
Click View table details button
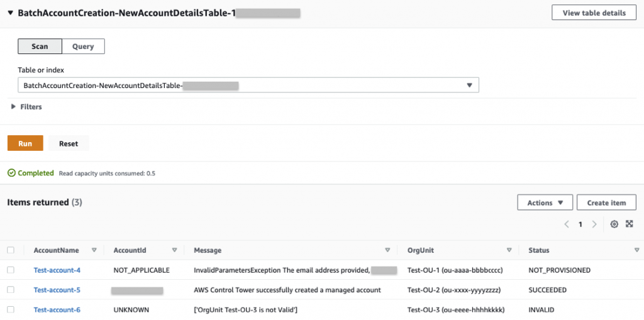pyautogui.click(x=594, y=13)
